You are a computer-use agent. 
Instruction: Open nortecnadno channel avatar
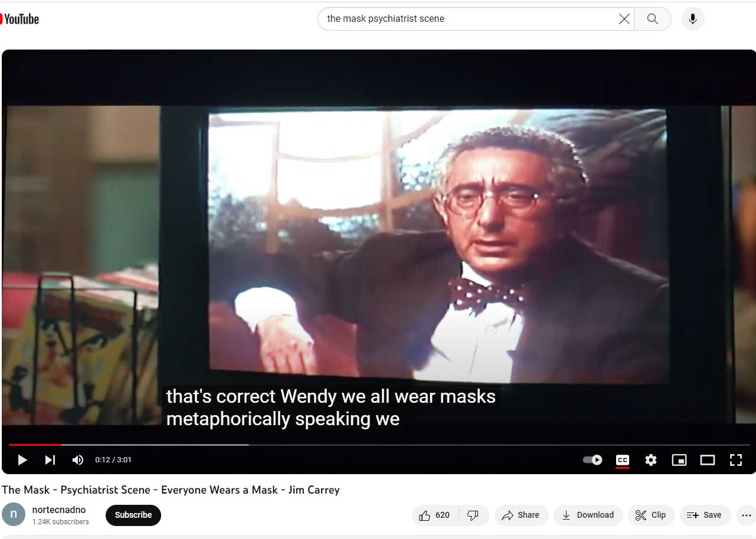pos(14,515)
